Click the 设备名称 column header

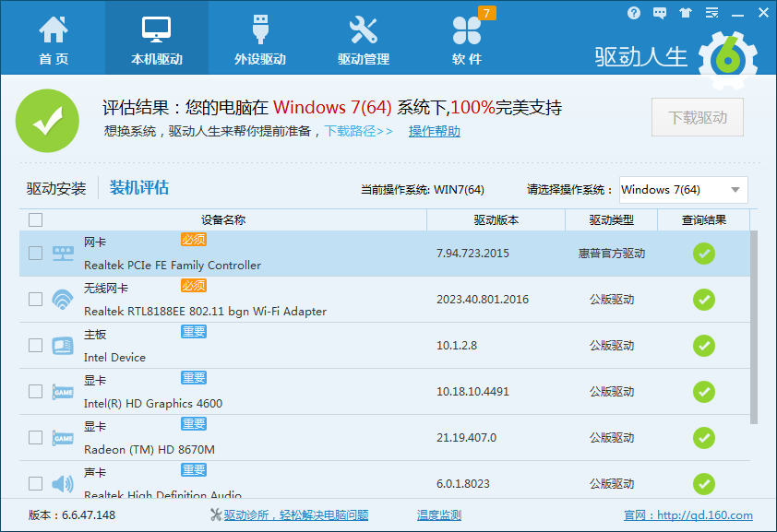[x=223, y=219]
